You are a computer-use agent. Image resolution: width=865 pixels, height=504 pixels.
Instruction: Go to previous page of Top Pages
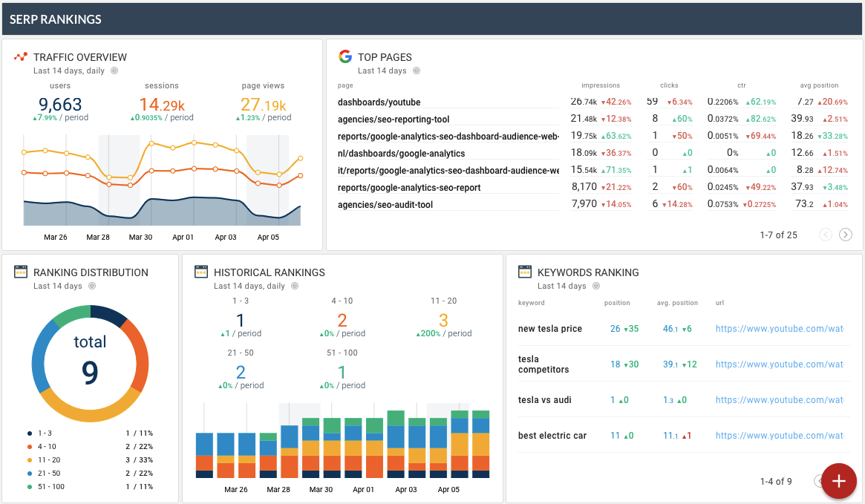(826, 235)
